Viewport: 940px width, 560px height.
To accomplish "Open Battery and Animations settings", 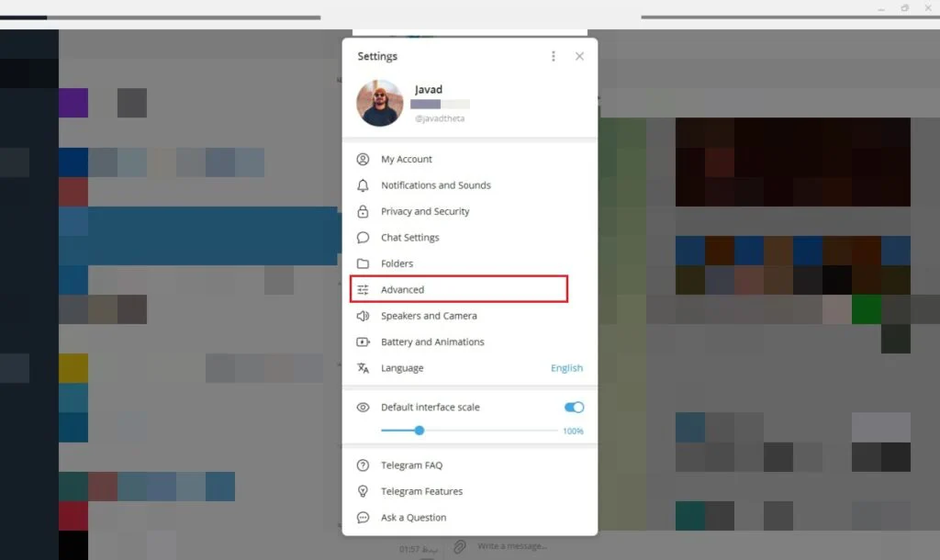I will pos(432,342).
